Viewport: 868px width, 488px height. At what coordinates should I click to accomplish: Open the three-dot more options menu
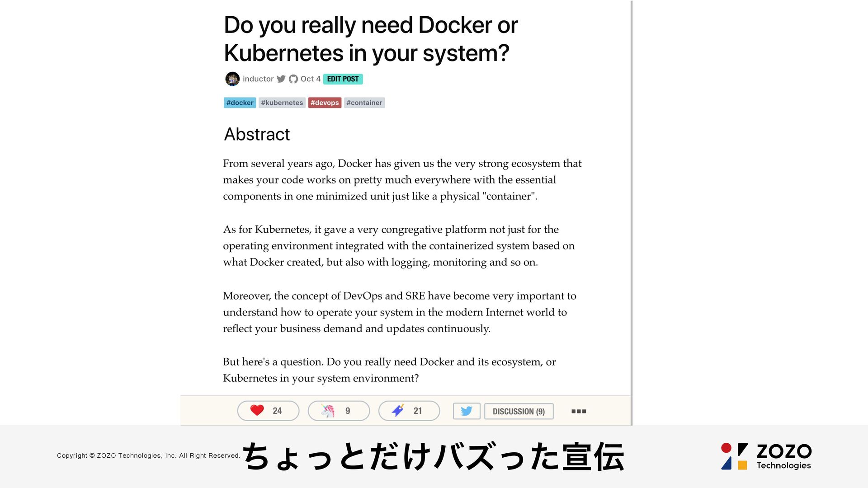point(579,411)
